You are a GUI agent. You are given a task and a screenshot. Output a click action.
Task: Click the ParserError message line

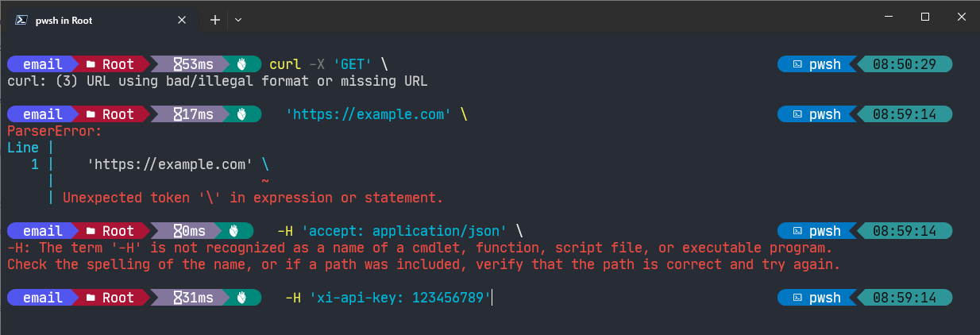[55, 131]
